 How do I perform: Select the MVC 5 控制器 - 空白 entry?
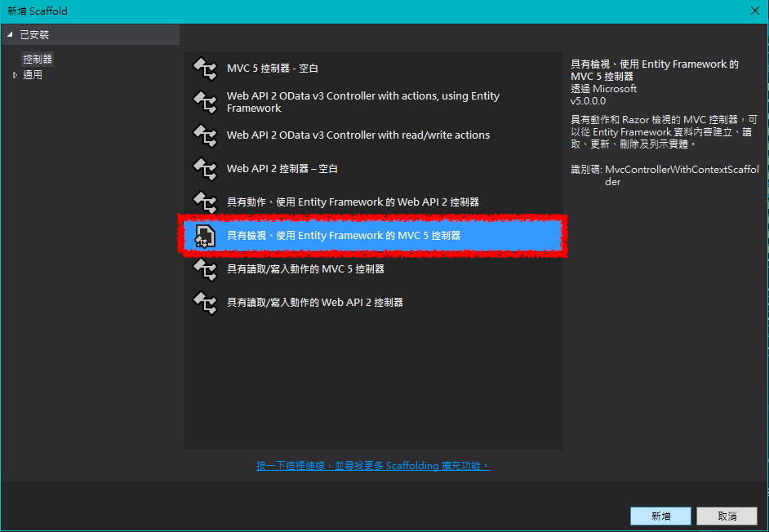(272, 69)
